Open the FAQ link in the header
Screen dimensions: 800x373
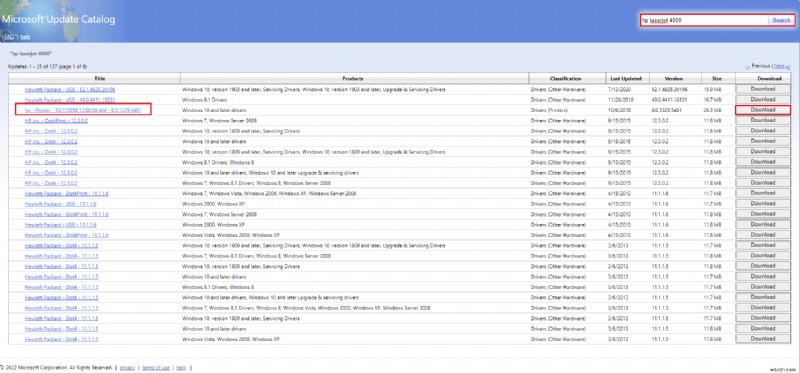9,37
